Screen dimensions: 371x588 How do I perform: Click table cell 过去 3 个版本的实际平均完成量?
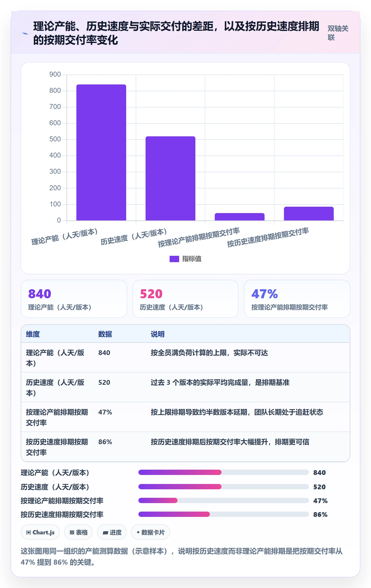(x=220, y=382)
